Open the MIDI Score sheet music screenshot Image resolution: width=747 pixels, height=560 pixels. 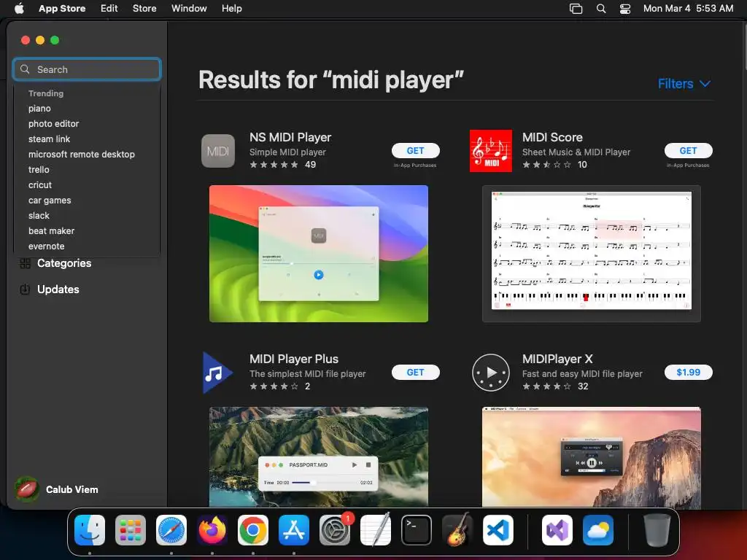point(591,254)
